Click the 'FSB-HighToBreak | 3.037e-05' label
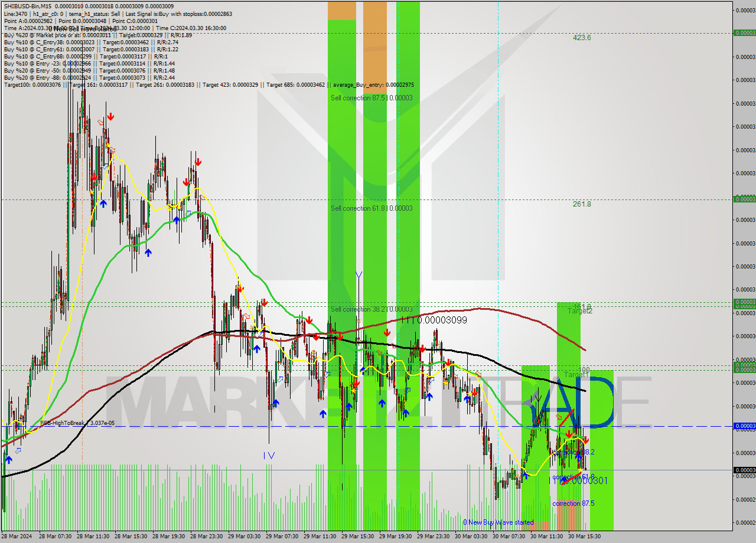The width and height of the screenshot is (756, 543). pyautogui.click(x=77, y=423)
